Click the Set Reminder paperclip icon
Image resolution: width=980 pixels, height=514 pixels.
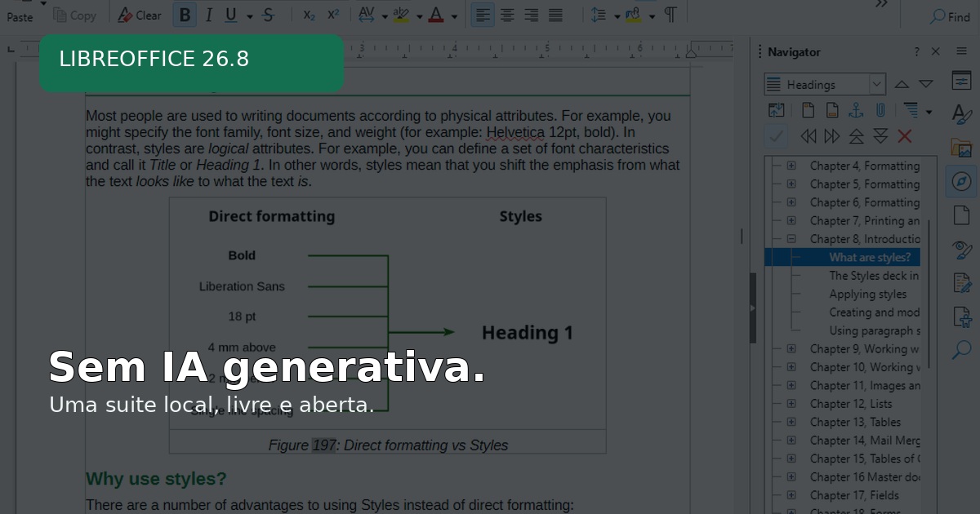coord(880,110)
